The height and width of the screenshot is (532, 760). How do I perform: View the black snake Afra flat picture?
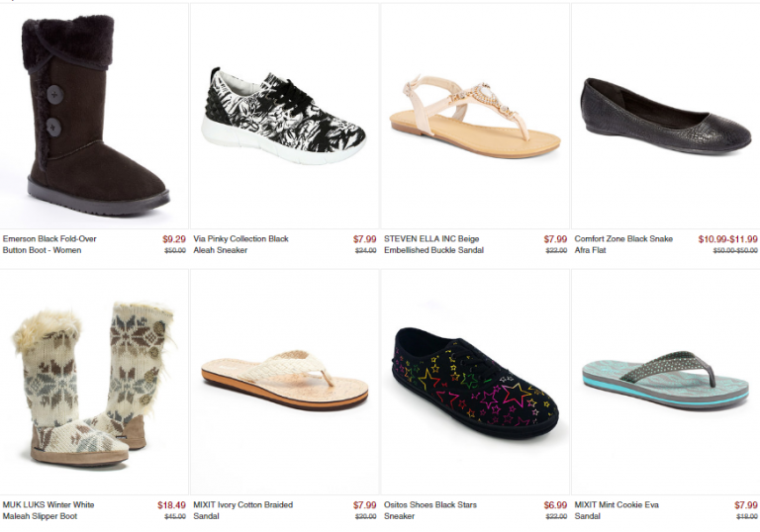click(x=665, y=117)
